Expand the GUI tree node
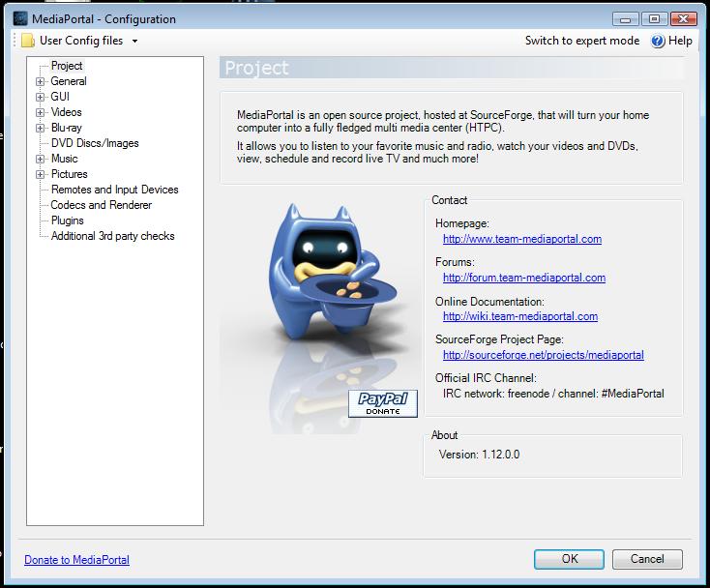 41,97
